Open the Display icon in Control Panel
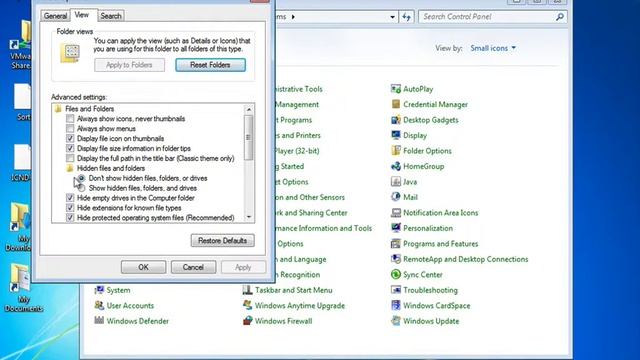This screenshot has width=640, height=360. coord(396,135)
